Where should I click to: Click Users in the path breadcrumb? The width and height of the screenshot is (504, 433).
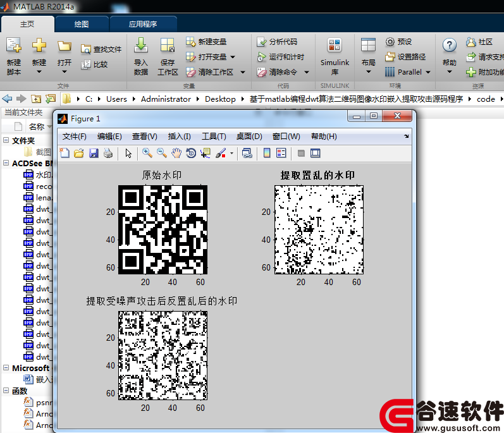116,99
